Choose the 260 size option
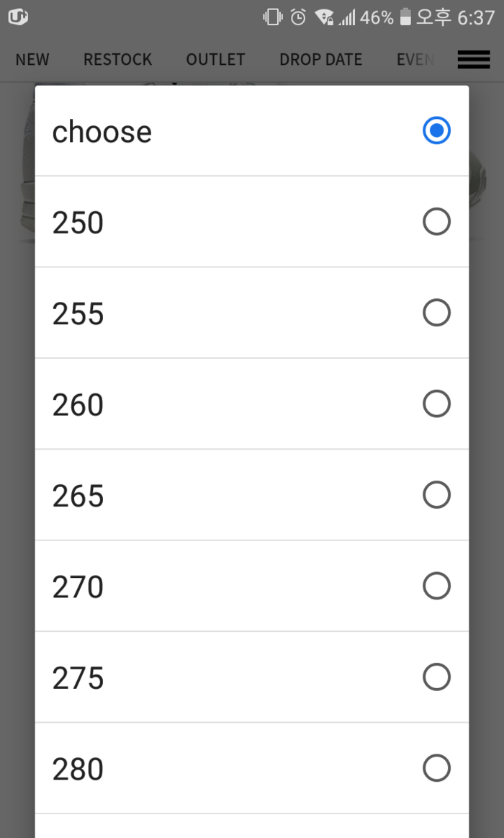504x838 pixels. [x=436, y=404]
